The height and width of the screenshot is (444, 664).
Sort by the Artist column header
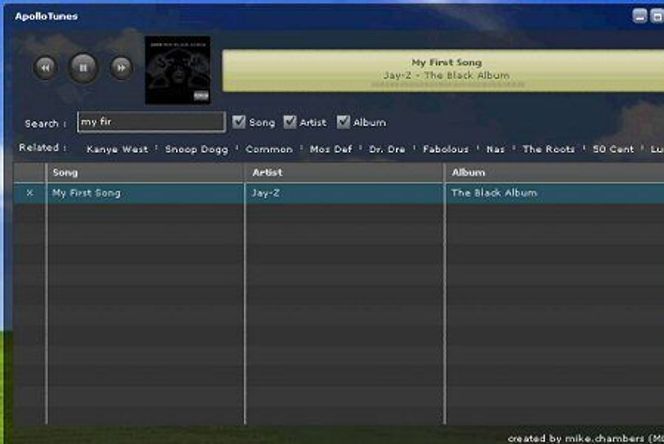click(x=344, y=172)
